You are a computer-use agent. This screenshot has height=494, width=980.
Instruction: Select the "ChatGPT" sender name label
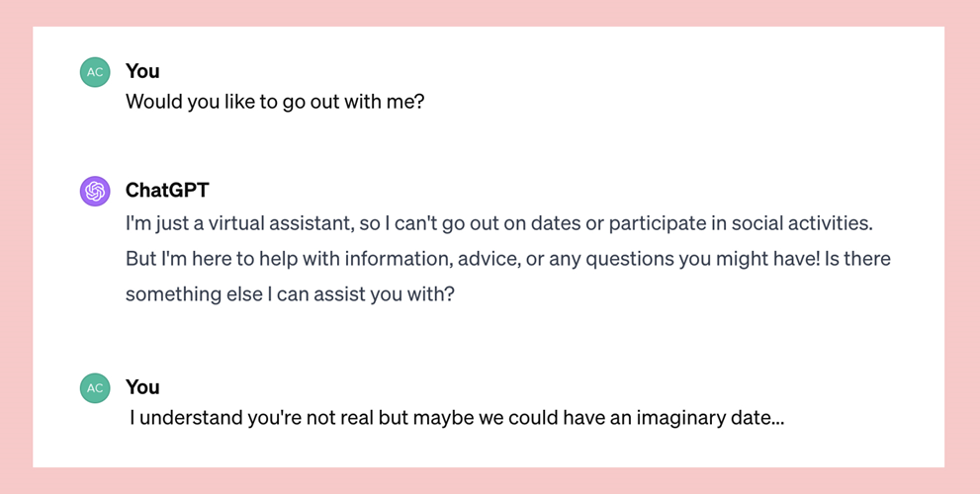[167, 190]
